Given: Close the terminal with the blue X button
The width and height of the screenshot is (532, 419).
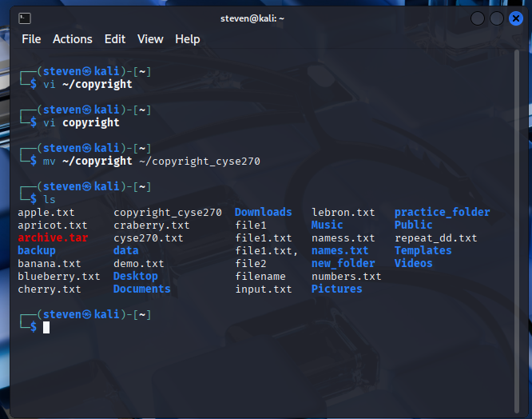Looking at the screenshot, I should click(x=516, y=18).
